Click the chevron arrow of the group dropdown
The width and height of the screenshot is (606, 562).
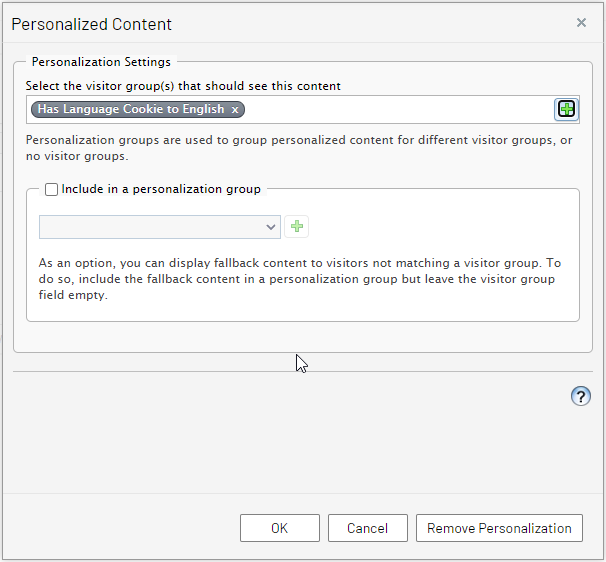271,227
